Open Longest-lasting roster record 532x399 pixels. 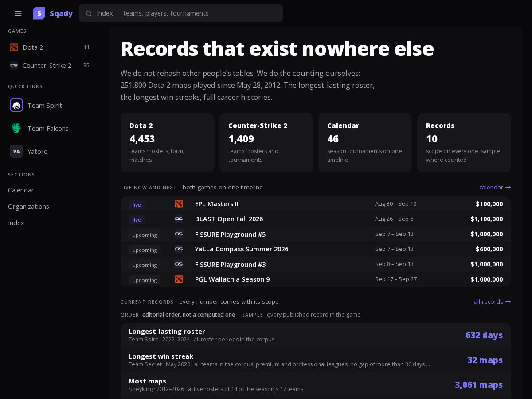click(x=316, y=335)
